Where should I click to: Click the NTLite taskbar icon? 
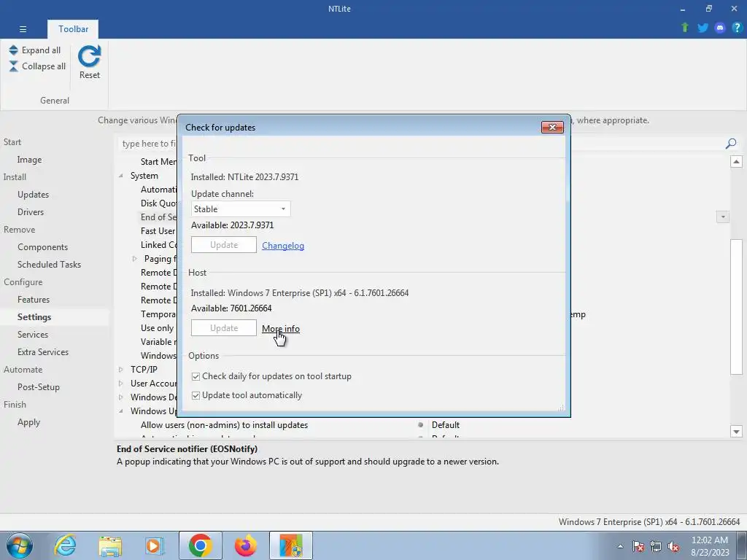pyautogui.click(x=291, y=545)
